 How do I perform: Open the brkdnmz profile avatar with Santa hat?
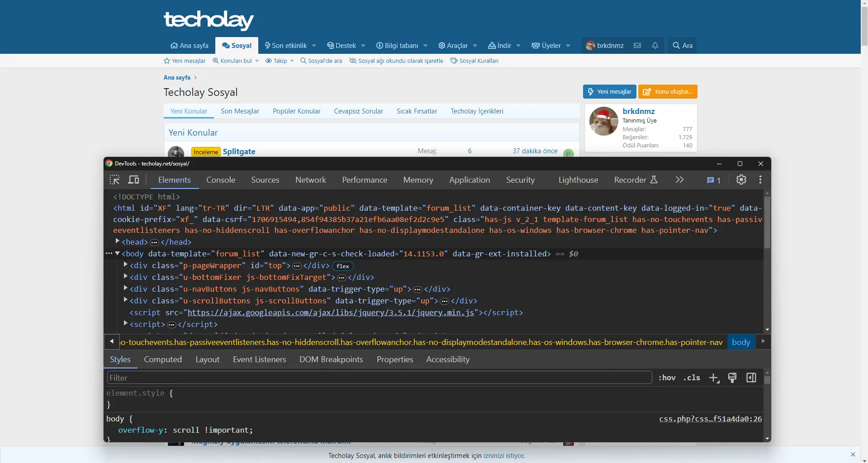click(x=603, y=121)
